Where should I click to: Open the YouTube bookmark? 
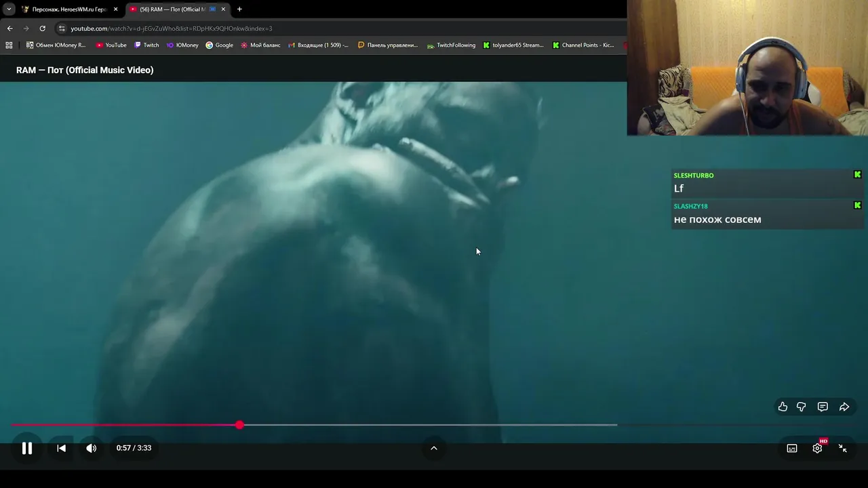[111, 45]
